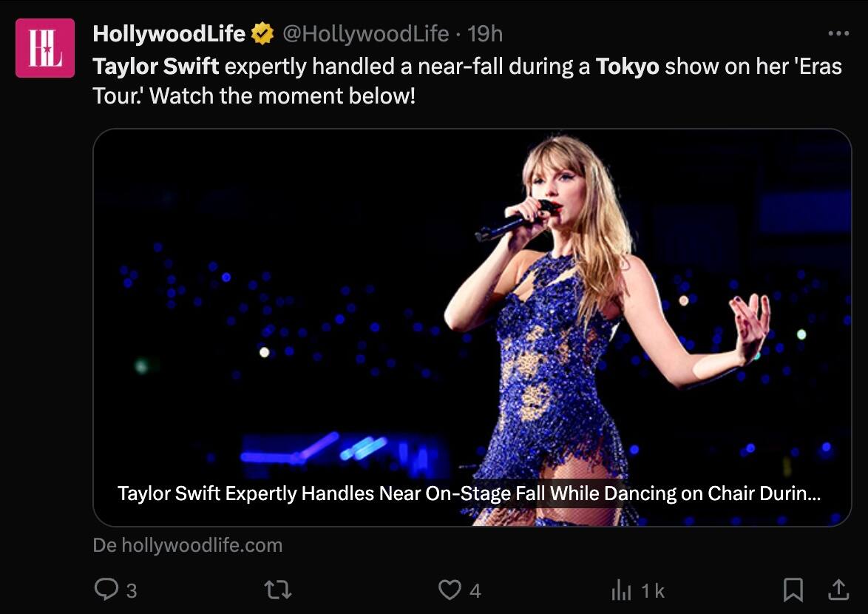Click the reply count number 3
This screenshot has height=614, width=868.
point(132,590)
